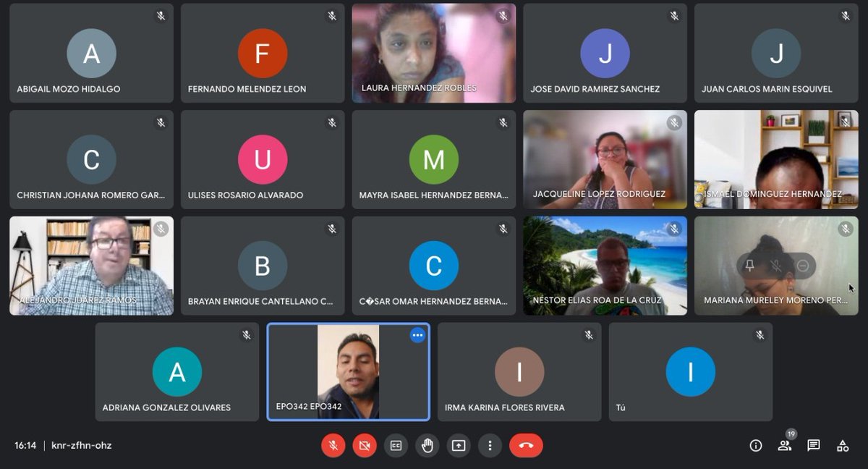The image size is (868, 469).
Task: Click muted mic icon on Brayan Enrique Cantellano tile
Action: click(x=333, y=229)
